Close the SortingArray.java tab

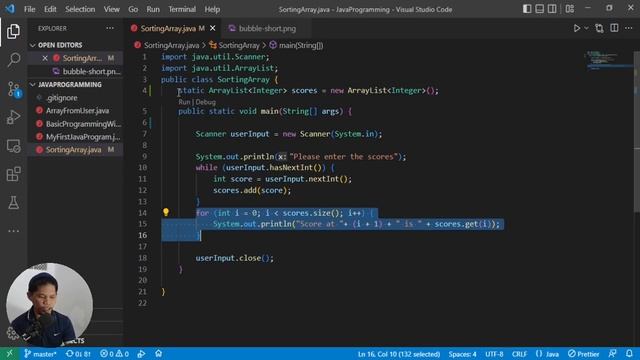point(212,28)
